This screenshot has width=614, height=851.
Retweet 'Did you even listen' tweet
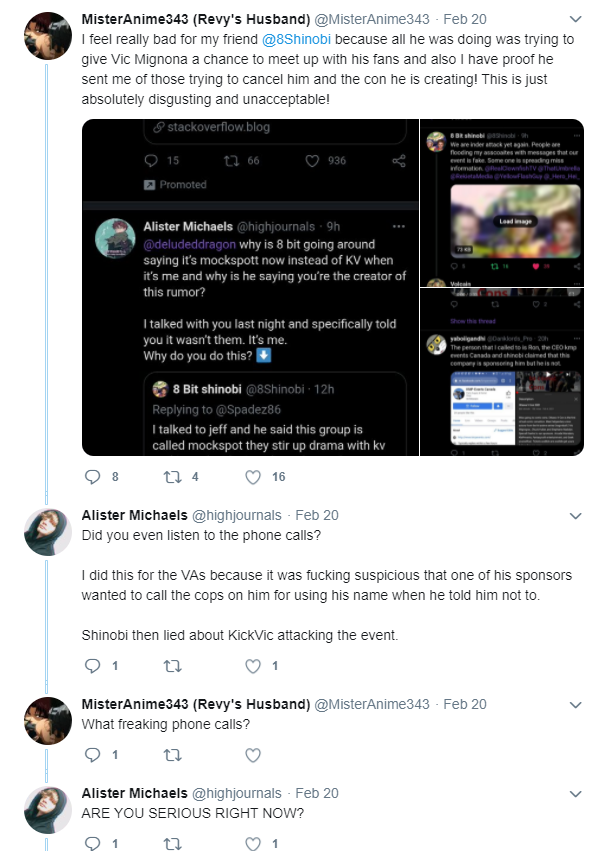click(173, 665)
